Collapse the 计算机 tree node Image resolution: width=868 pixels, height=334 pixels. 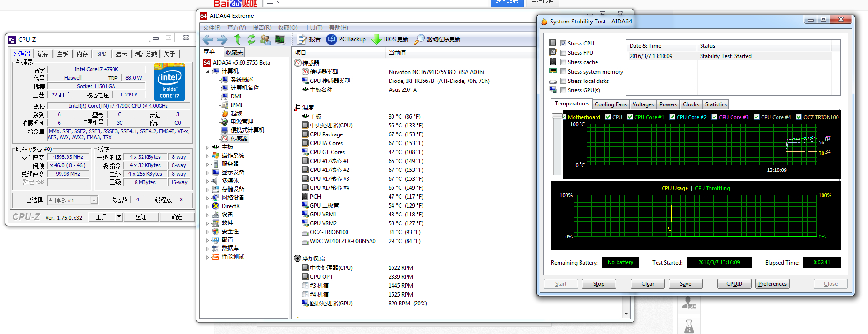point(207,72)
